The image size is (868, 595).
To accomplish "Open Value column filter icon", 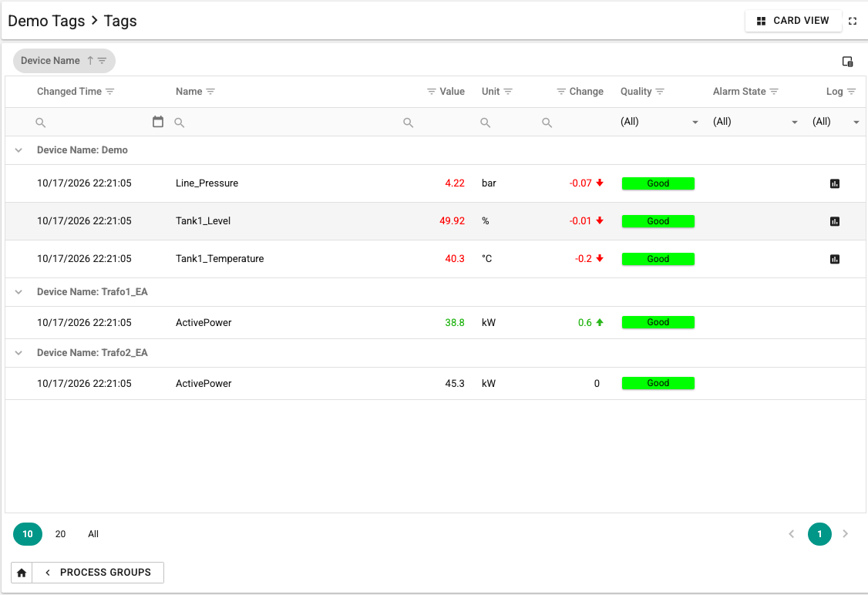I will [431, 92].
